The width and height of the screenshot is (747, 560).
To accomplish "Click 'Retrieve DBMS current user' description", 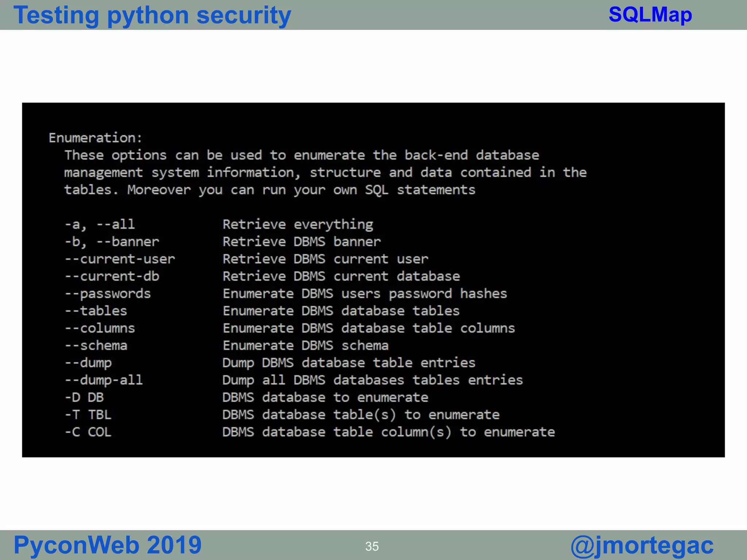I will point(326,259).
